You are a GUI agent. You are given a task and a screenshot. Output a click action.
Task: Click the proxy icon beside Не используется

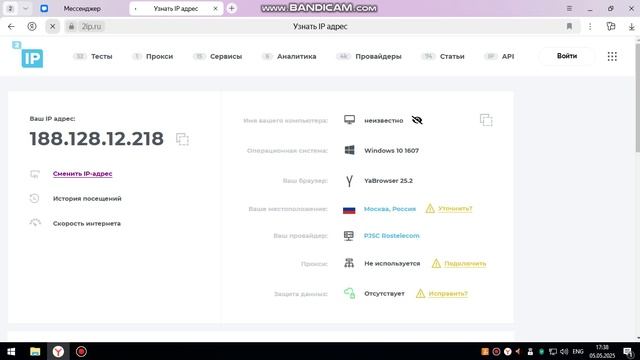(349, 263)
